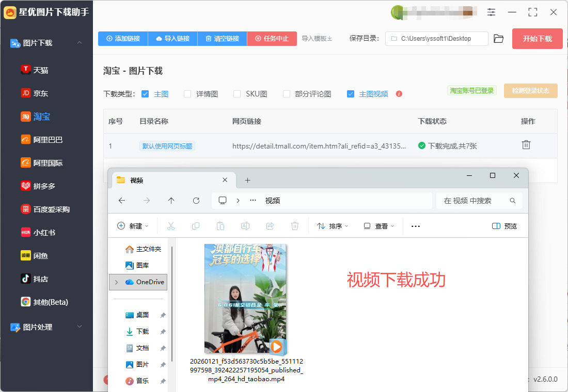Open 闲鱼 in the sidebar
The height and width of the screenshot is (392, 568).
(x=35, y=255)
